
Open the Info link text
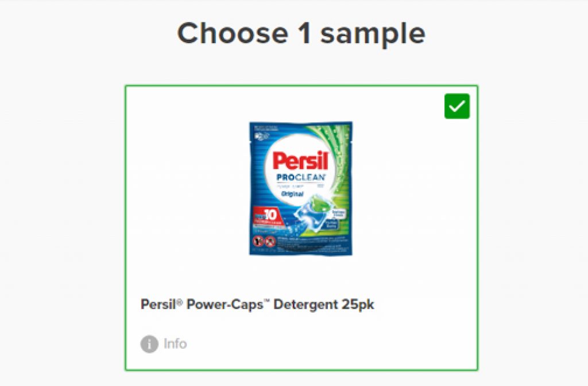pyautogui.click(x=175, y=344)
